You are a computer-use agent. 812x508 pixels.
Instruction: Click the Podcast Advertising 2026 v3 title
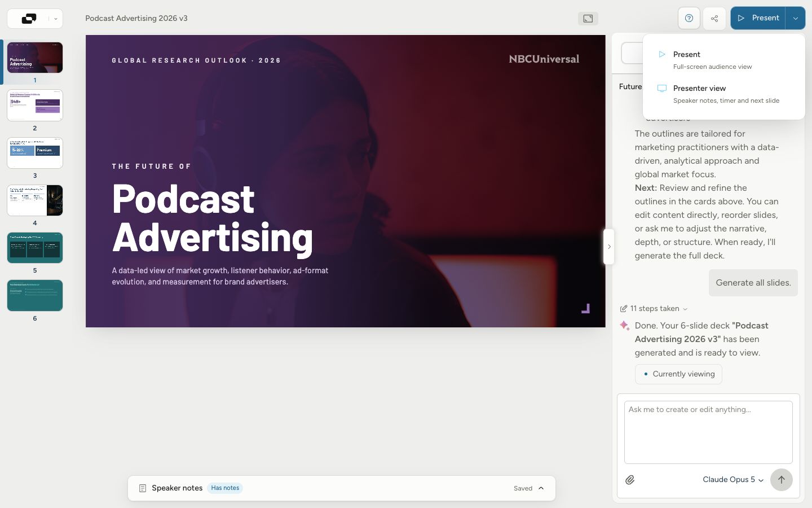click(x=136, y=18)
